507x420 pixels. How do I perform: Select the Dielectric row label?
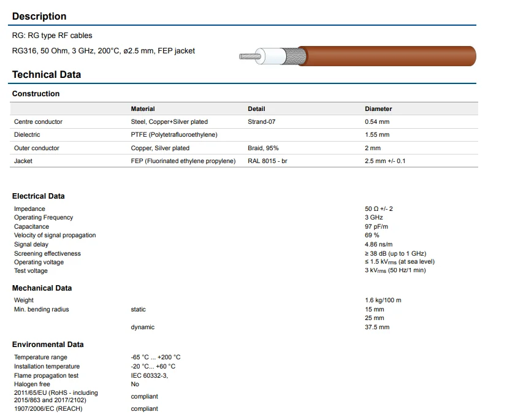[27, 134]
